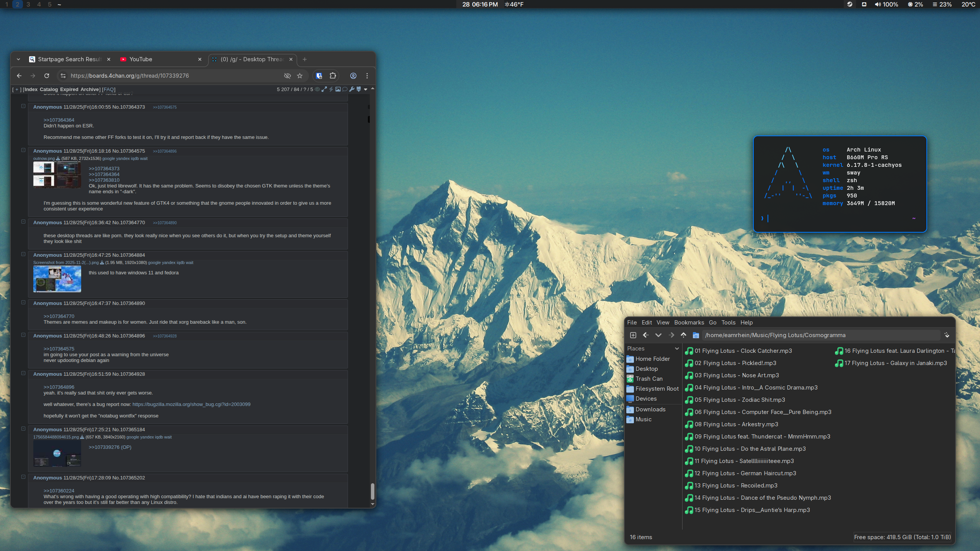Click the Bitwarden extension icon
This screenshot has height=551, width=980.
319,76
